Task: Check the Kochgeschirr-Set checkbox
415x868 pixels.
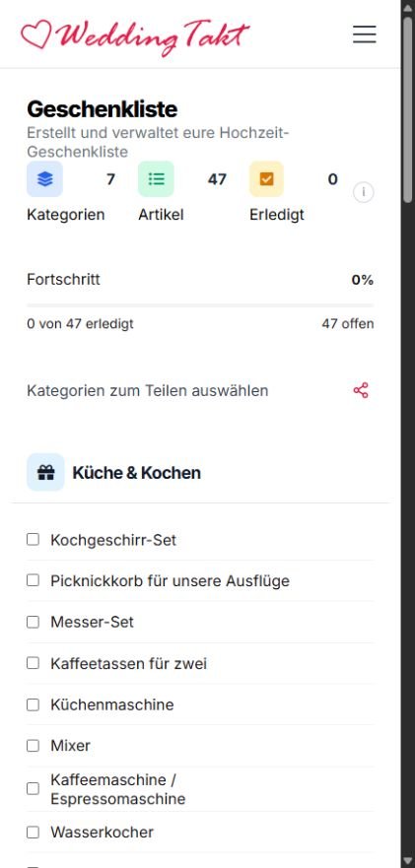Action: point(34,539)
